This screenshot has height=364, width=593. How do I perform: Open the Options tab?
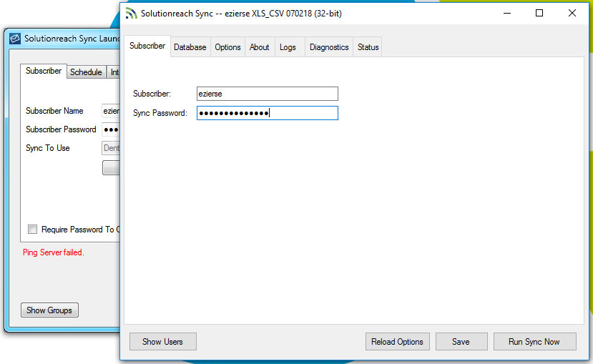tap(227, 47)
